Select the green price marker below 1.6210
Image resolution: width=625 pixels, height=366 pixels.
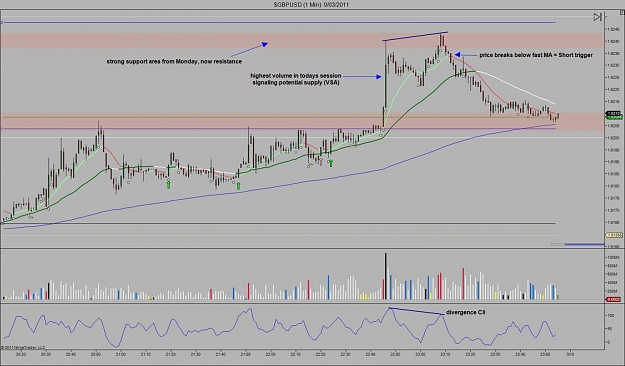point(614,117)
